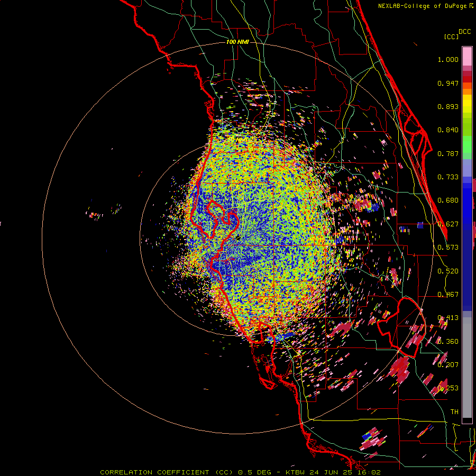The width and height of the screenshot is (476, 476).
Task: Click the DCC legend title
Action: tap(464, 32)
